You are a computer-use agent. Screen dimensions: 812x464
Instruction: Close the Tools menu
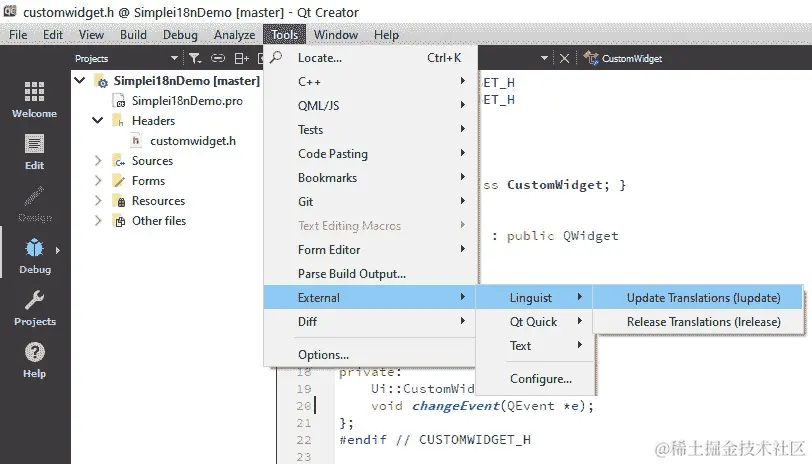pyautogui.click(x=284, y=35)
